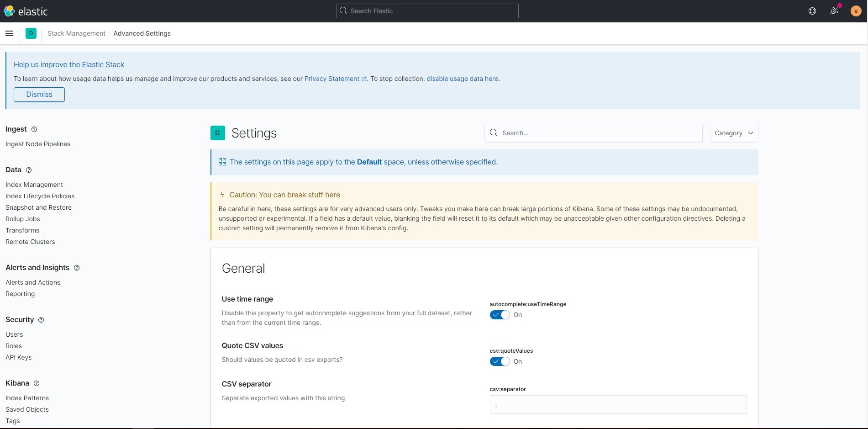Open the API Keys page
The image size is (868, 429).
(x=19, y=357)
